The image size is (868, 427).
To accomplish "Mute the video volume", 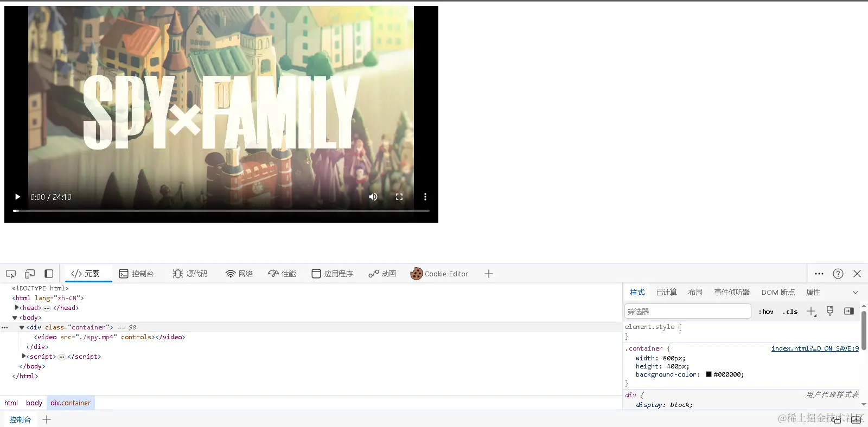I will tap(373, 197).
